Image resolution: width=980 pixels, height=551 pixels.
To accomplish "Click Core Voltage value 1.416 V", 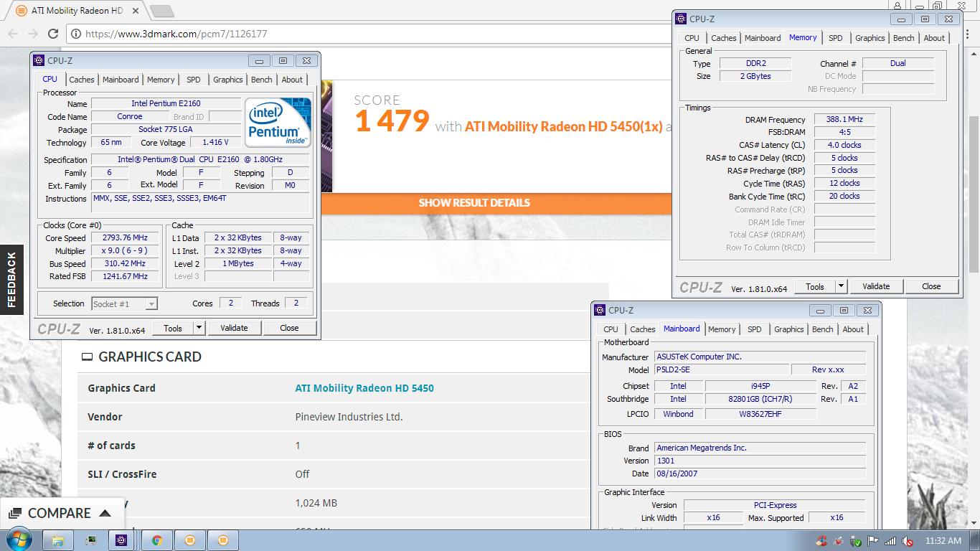I will pos(216,143).
